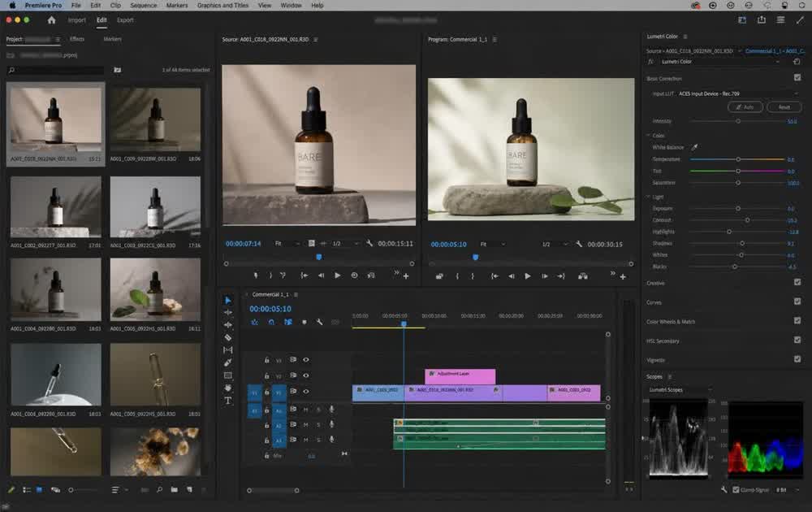This screenshot has height=512, width=812.
Task: Click the Comparison View icon in Program monitor
Action: click(582, 276)
